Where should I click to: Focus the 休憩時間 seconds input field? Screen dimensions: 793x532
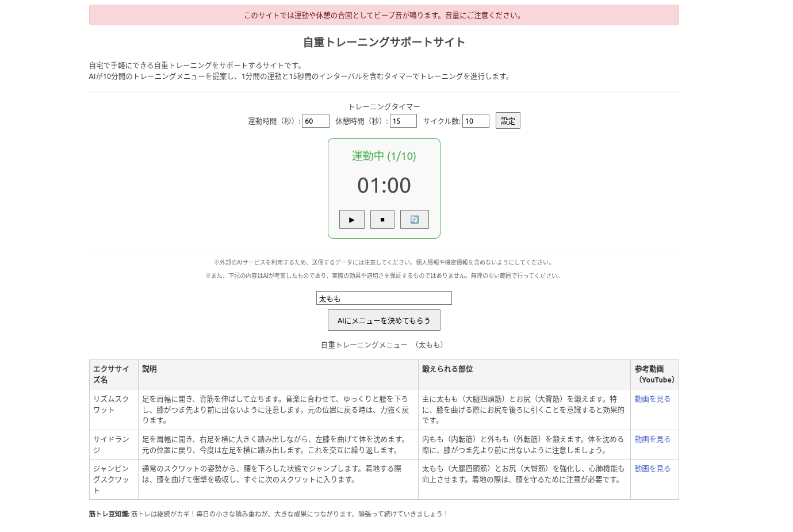coord(403,121)
